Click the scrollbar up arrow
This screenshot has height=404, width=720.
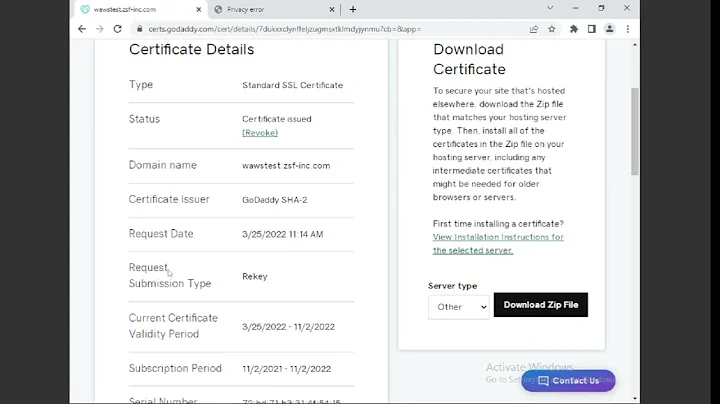635,45
